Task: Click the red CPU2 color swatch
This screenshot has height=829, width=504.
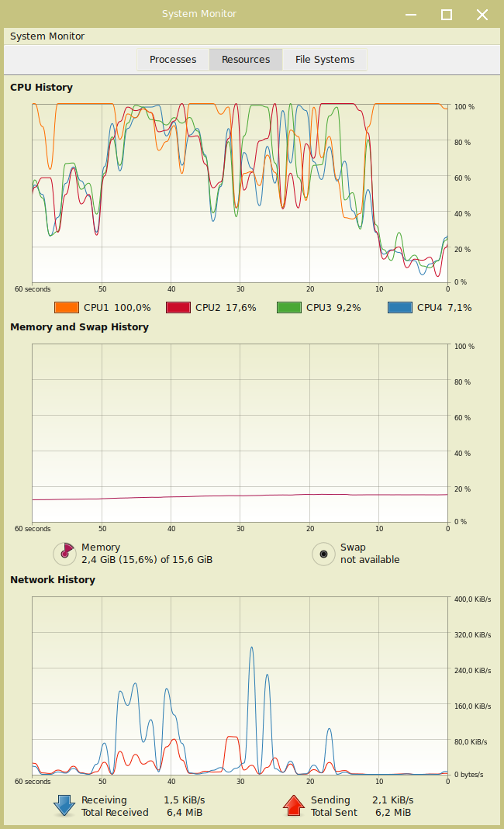Action: [x=178, y=307]
